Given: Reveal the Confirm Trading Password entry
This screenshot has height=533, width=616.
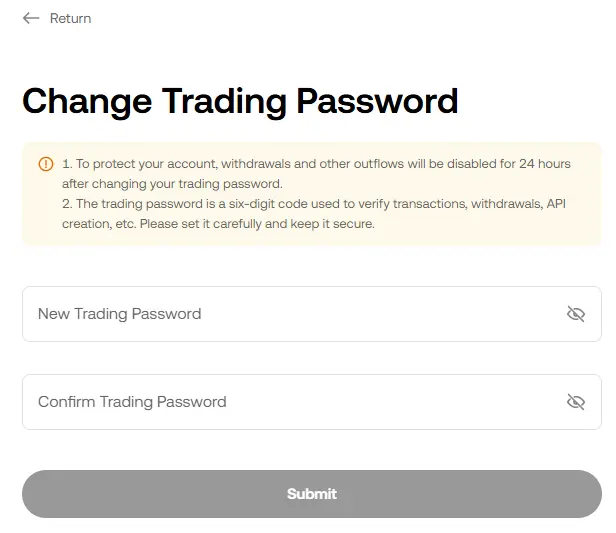Looking at the screenshot, I should pos(576,402).
